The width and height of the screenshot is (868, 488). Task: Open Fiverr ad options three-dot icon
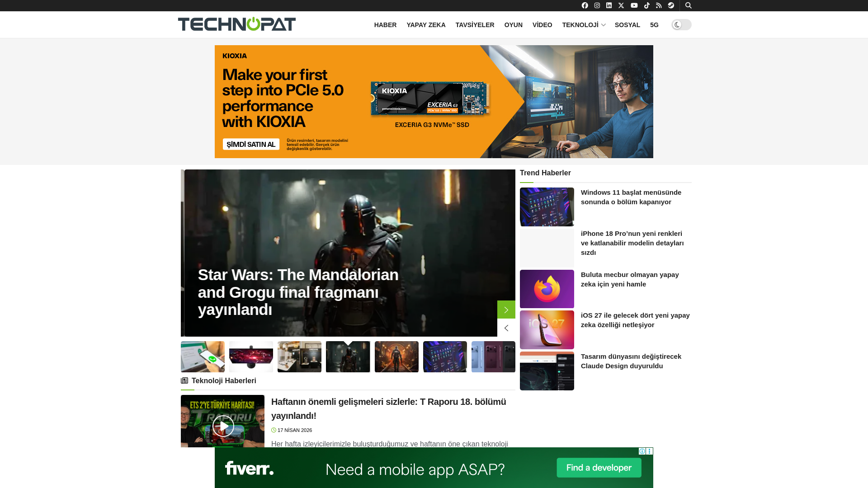(x=650, y=451)
